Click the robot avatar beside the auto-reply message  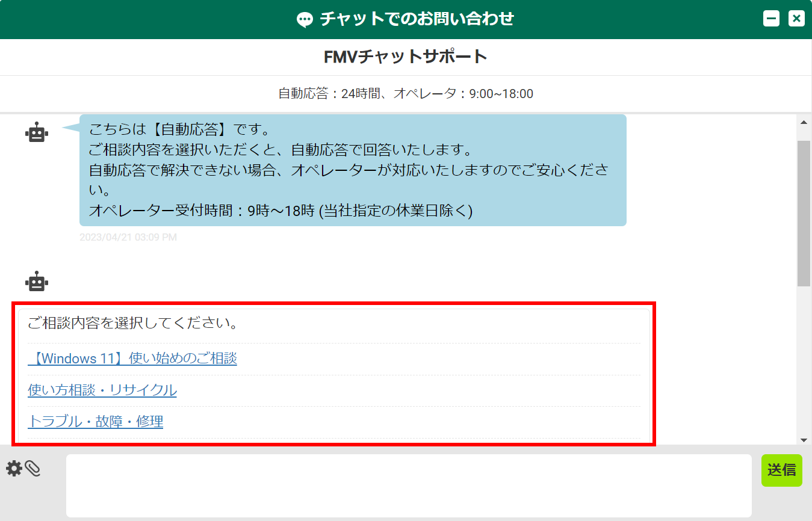37,132
